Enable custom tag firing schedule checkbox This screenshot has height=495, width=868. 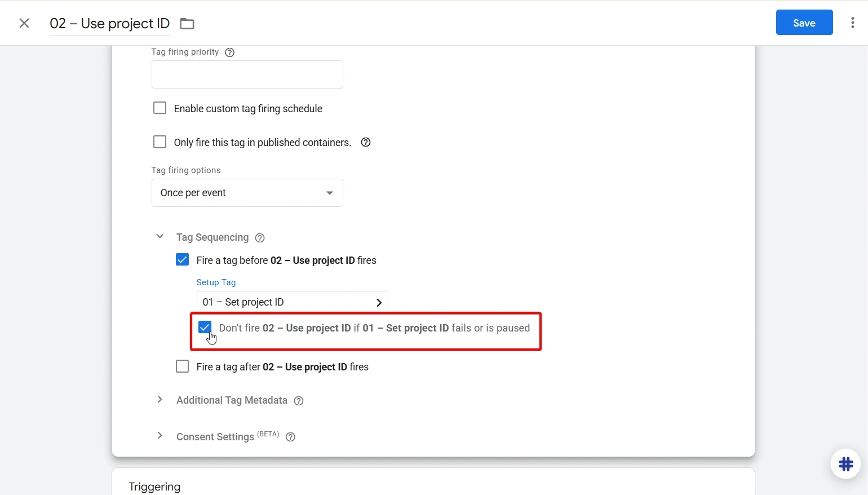[x=160, y=108]
